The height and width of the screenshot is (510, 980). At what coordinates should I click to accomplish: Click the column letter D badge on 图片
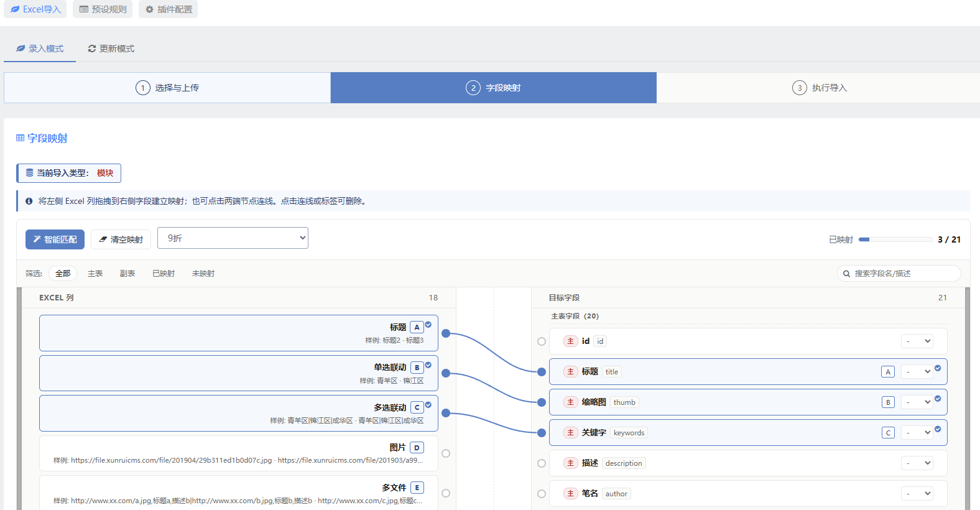[x=417, y=448]
